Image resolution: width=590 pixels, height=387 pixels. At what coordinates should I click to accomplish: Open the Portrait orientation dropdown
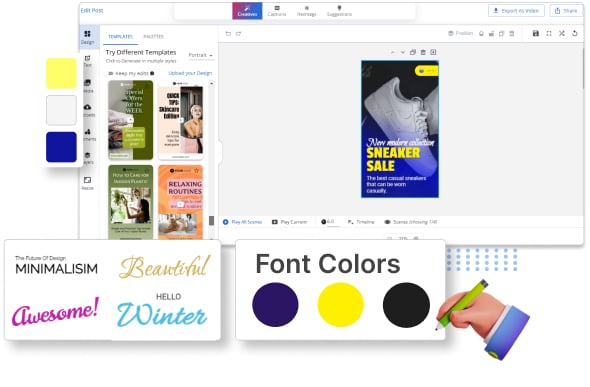[x=201, y=55]
